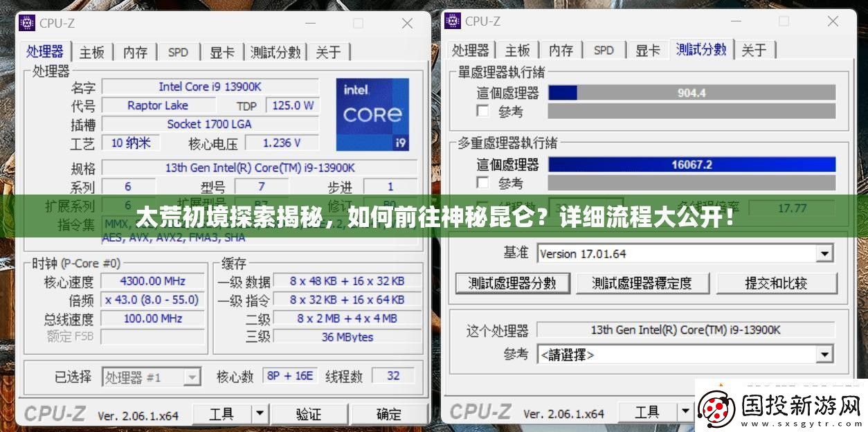Enable the 参考 checkbox under 多重處理器執行緒
Image resolution: width=868 pixels, height=432 pixels.
tap(482, 183)
